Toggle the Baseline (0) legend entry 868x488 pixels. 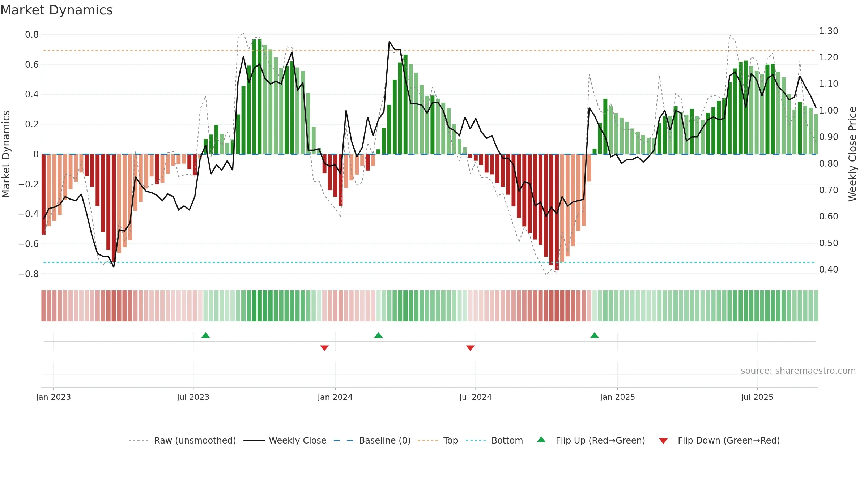(x=372, y=440)
